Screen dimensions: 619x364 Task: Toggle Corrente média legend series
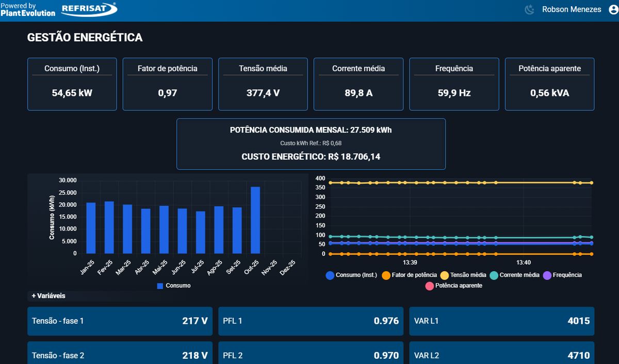[x=514, y=275]
